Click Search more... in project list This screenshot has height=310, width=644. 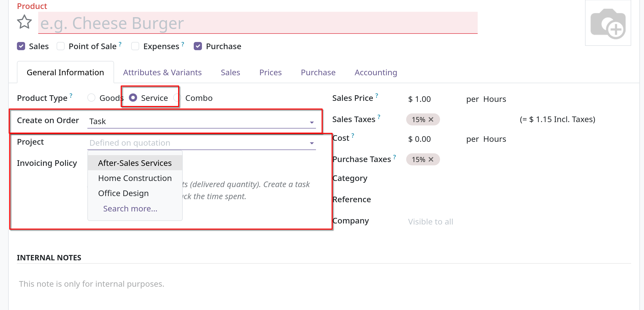pos(130,209)
